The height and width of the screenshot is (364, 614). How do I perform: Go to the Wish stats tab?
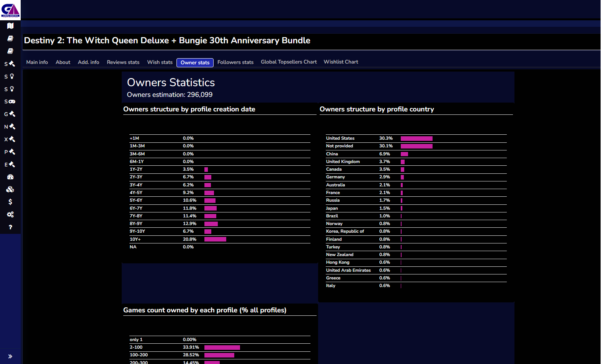160,62
